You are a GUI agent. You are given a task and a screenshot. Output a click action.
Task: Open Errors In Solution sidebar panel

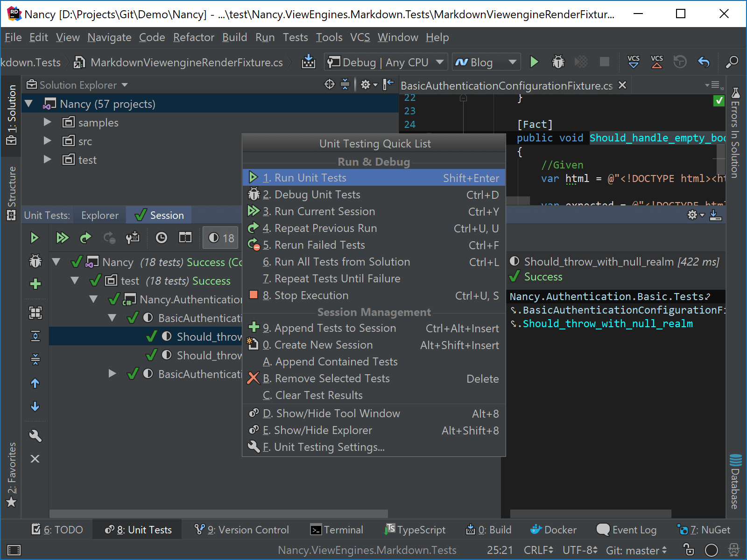[x=735, y=133]
